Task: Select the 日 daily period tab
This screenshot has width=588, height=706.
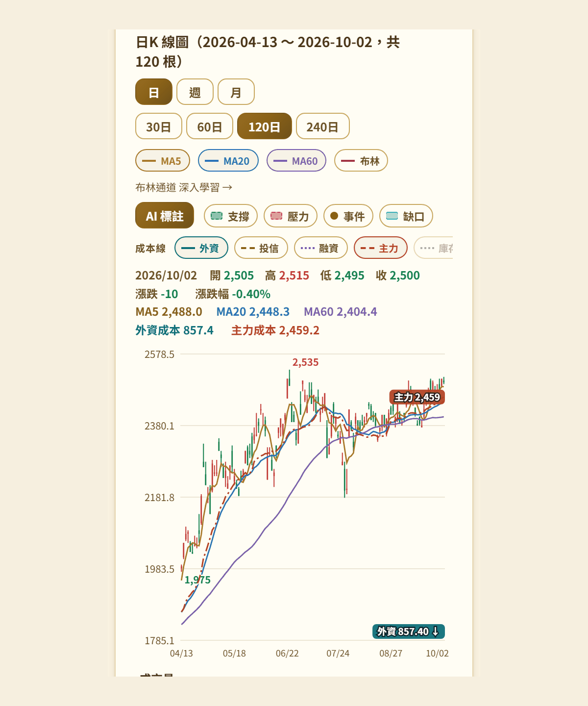Action: point(154,92)
